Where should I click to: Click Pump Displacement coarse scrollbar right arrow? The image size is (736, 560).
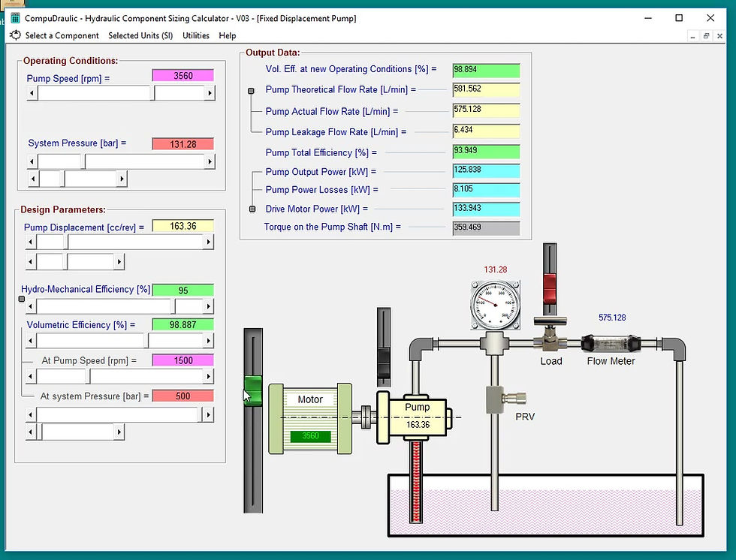208,242
